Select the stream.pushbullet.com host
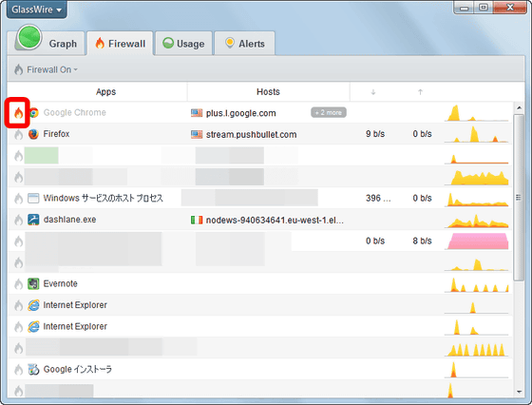 click(x=251, y=134)
